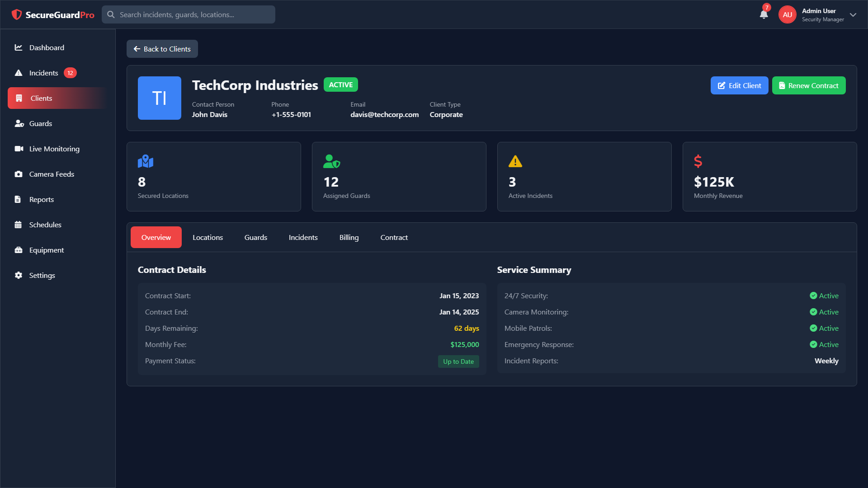Click the Secured Locations map icon
This screenshot has height=488, width=868.
(146, 161)
